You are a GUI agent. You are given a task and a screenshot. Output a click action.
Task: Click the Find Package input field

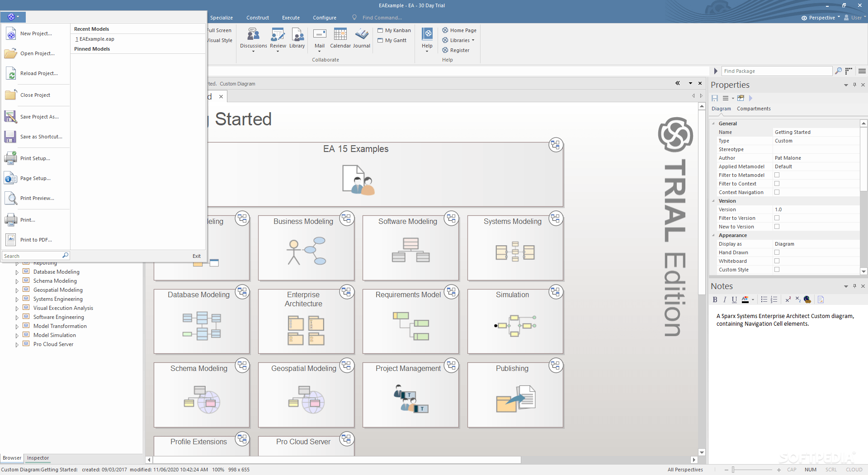click(x=777, y=71)
